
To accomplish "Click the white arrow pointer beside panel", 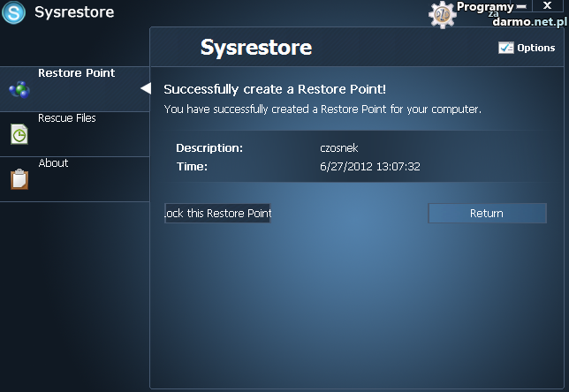I will click(x=146, y=87).
